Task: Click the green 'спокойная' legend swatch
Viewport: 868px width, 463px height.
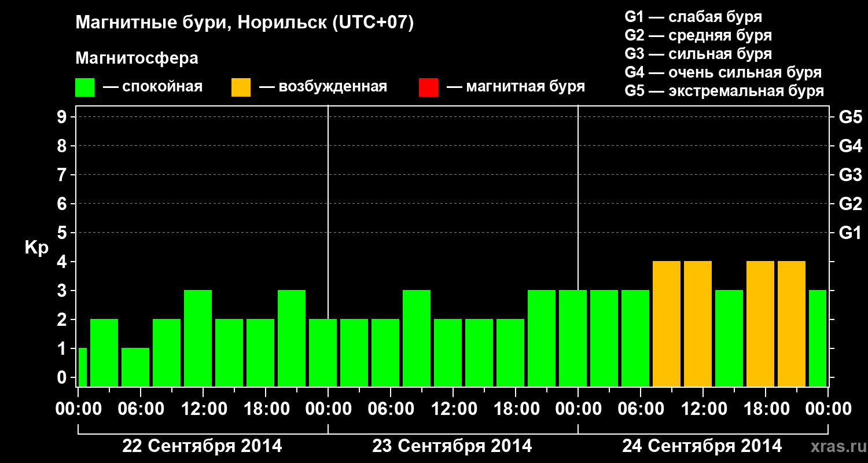Action: point(84,87)
